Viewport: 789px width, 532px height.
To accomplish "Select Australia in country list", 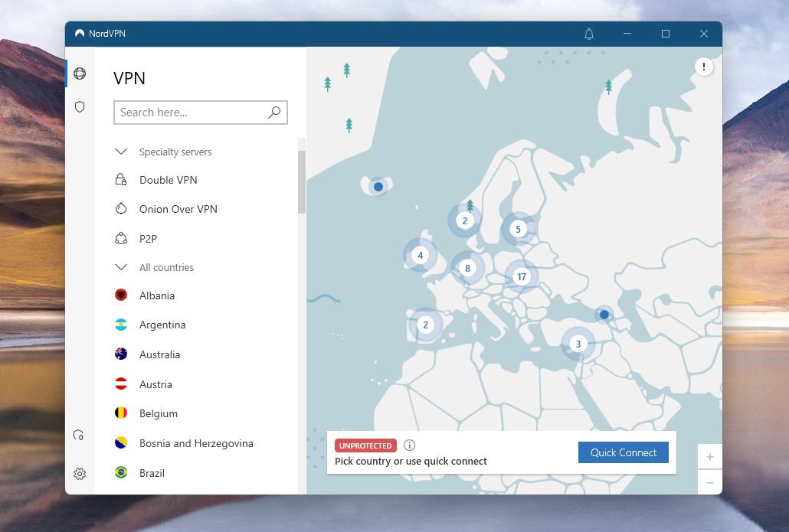I will [x=159, y=354].
